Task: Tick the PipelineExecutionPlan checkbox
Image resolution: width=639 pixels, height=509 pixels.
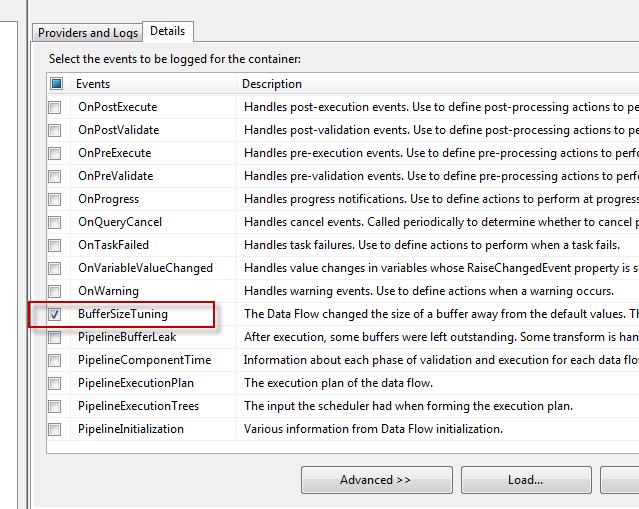Action: [55, 383]
